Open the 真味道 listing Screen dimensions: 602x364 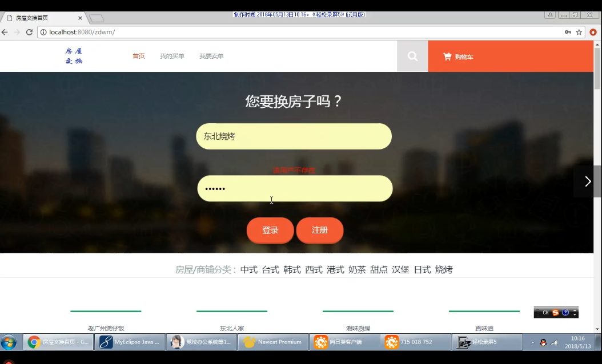click(484, 328)
